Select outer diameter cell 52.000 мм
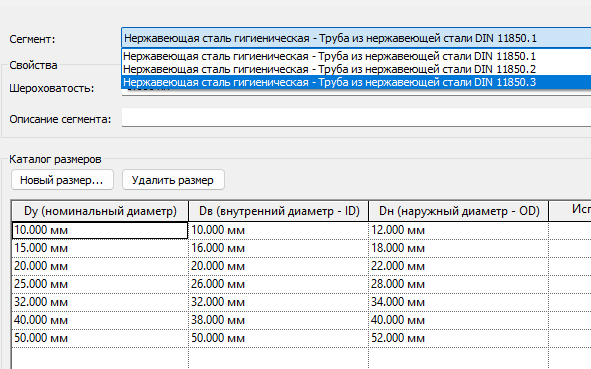591x369 pixels. click(459, 338)
